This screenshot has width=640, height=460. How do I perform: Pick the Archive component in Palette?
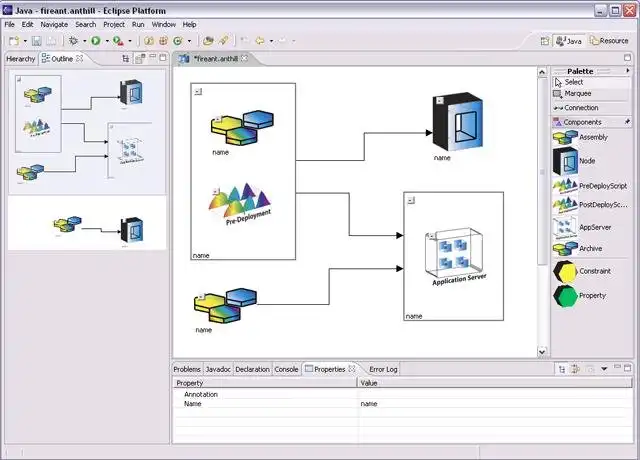592,249
